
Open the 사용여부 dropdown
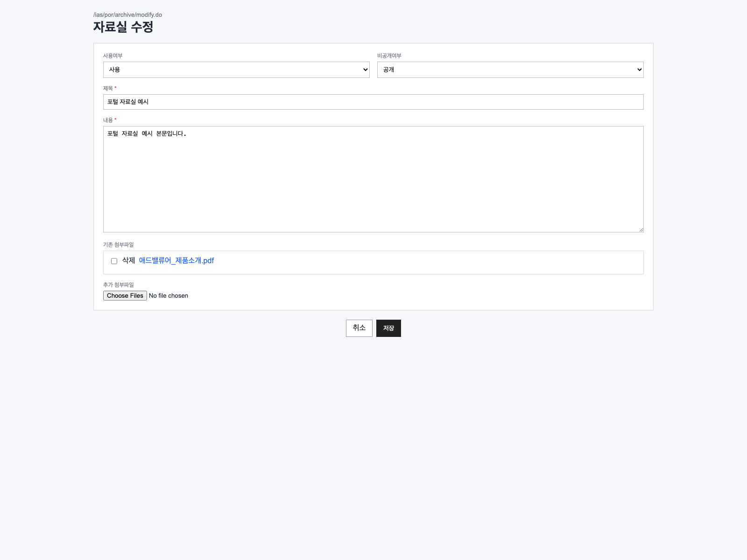click(236, 70)
